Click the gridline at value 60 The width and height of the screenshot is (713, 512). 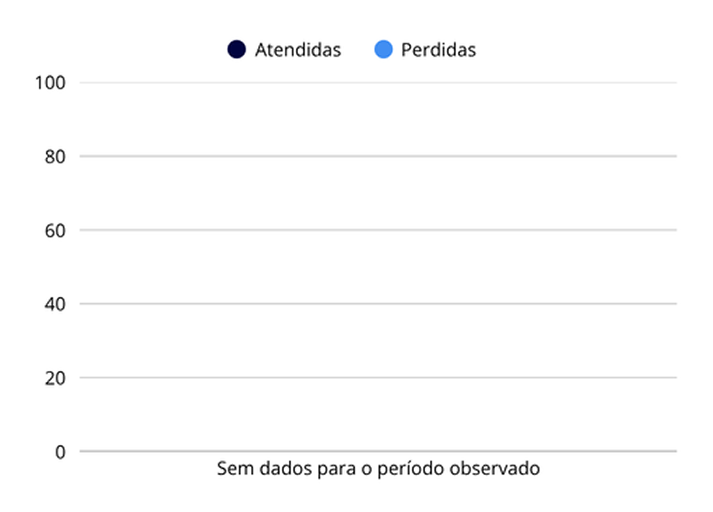378,230
